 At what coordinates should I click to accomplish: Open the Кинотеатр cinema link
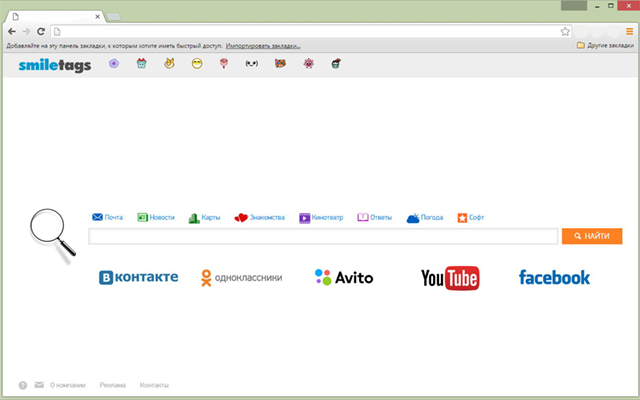(x=321, y=218)
